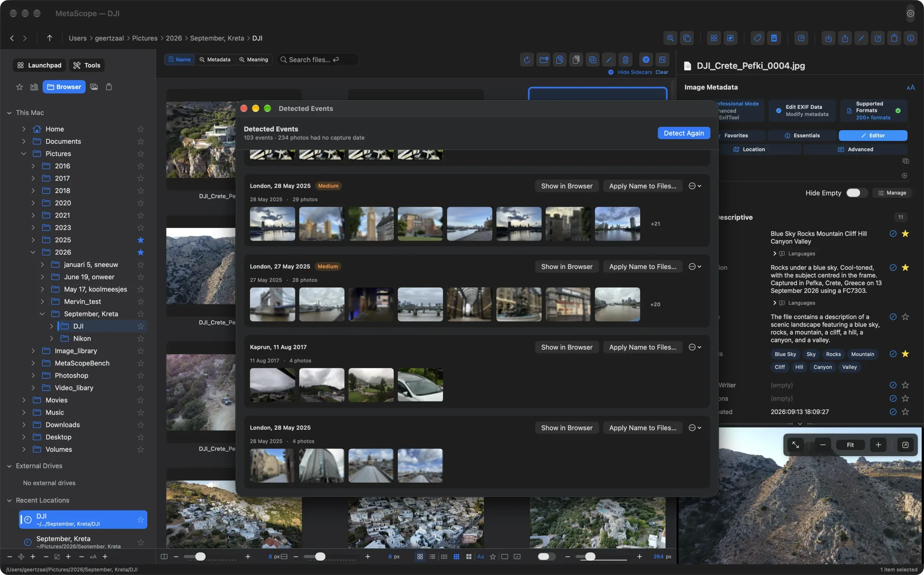Click the trash icon in file toolbar
The width and height of the screenshot is (924, 575).
point(625,60)
